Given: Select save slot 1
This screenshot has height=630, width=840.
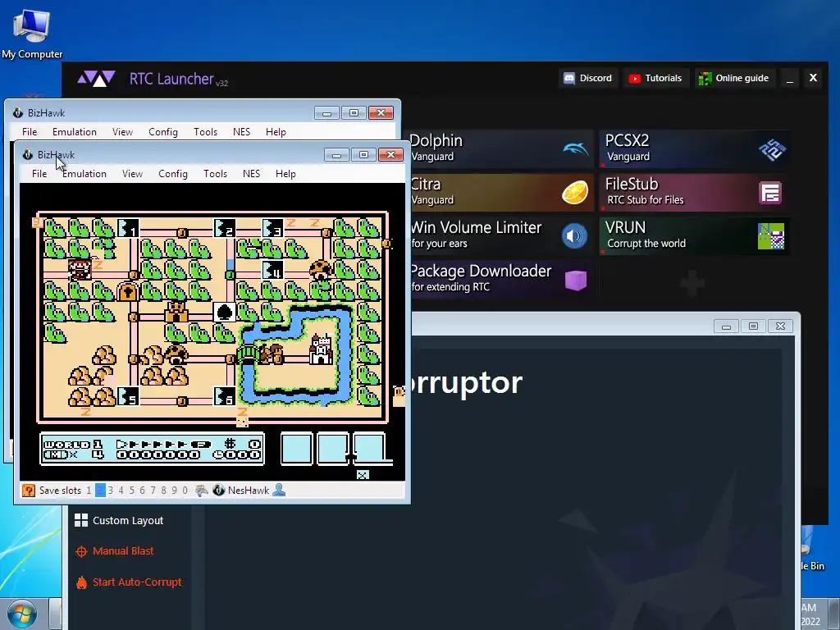Looking at the screenshot, I should tap(89, 491).
